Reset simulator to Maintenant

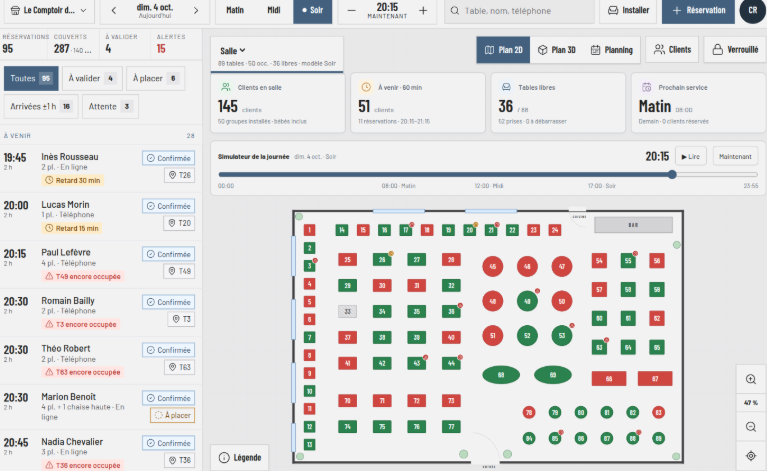(x=735, y=157)
